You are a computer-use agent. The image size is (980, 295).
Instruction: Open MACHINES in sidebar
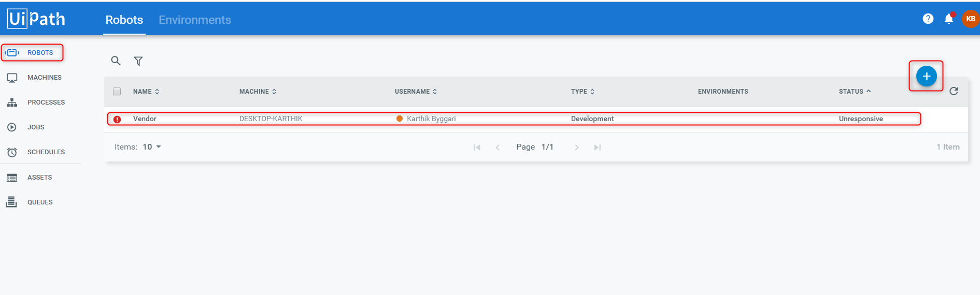click(45, 78)
